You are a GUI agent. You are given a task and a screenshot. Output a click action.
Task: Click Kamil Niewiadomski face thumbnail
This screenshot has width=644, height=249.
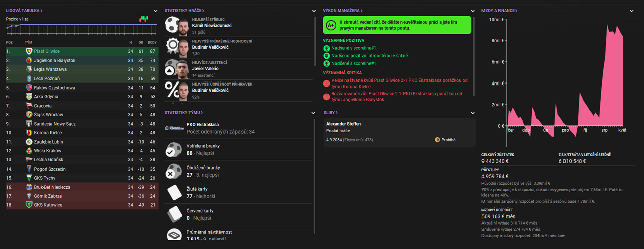[184, 26]
